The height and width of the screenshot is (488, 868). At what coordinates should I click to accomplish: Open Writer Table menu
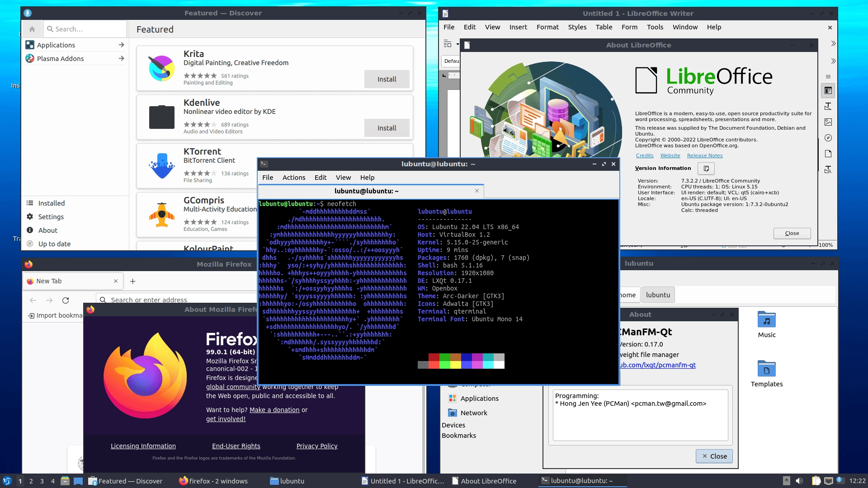[x=604, y=27]
